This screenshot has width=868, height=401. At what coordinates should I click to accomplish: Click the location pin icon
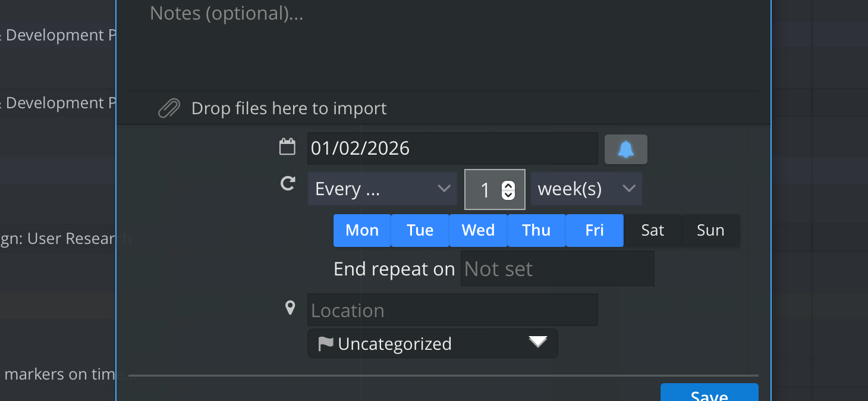coord(290,308)
